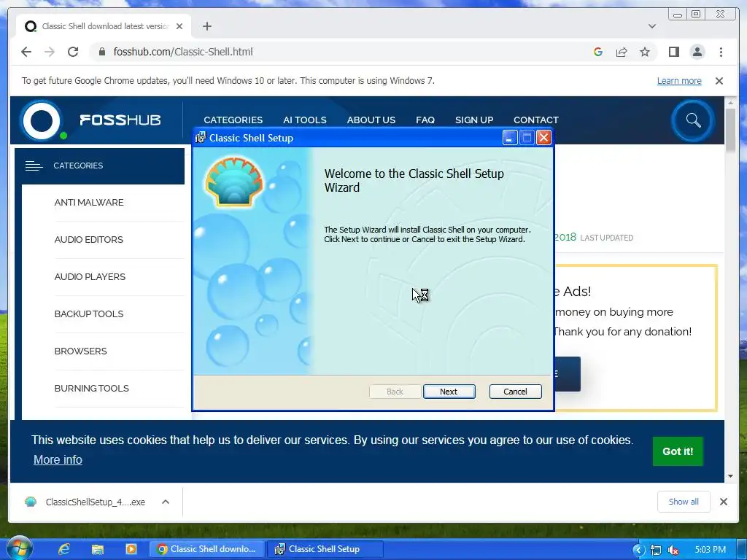This screenshot has height=560, width=747.
Task: Launch Internet Explorer from taskbar
Action: pyautogui.click(x=64, y=549)
